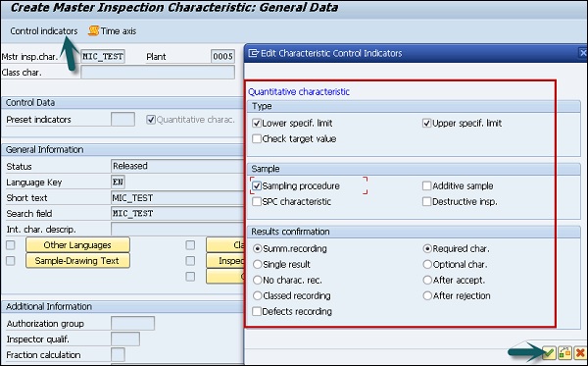Screen dimensions: 588x366
Task: Enable Destructive insp. checkbox
Action: coord(426,201)
